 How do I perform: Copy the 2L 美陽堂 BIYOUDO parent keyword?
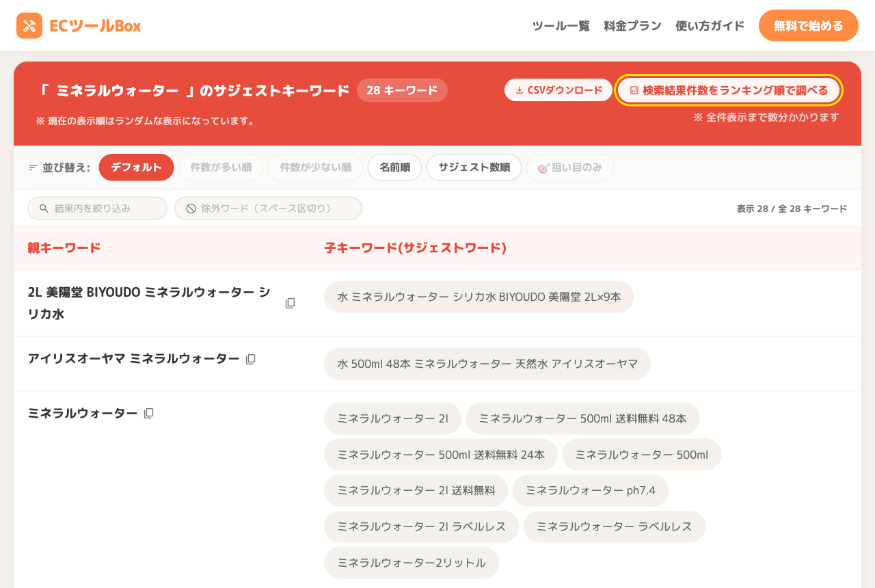pos(290,303)
